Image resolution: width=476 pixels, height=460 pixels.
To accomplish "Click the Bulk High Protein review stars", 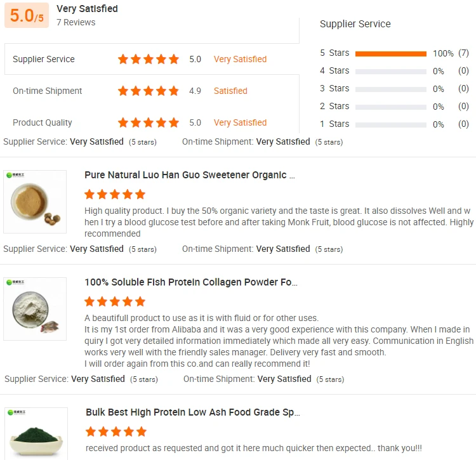I will [x=116, y=431].
